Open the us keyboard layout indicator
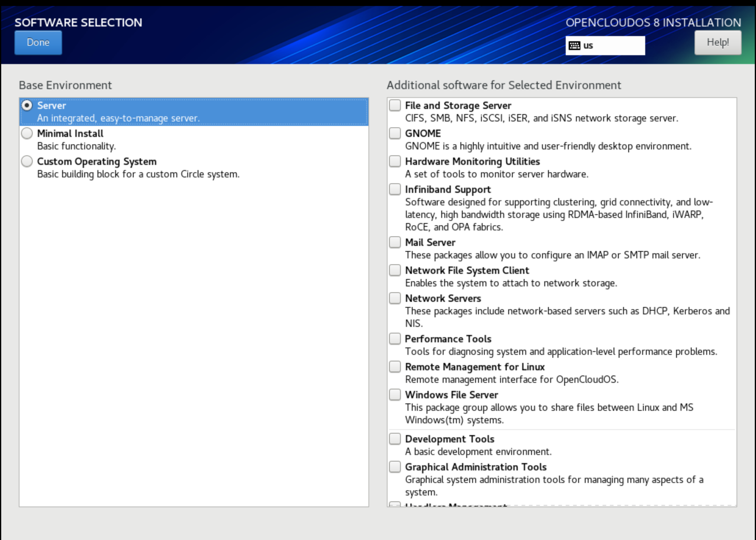 (605, 45)
